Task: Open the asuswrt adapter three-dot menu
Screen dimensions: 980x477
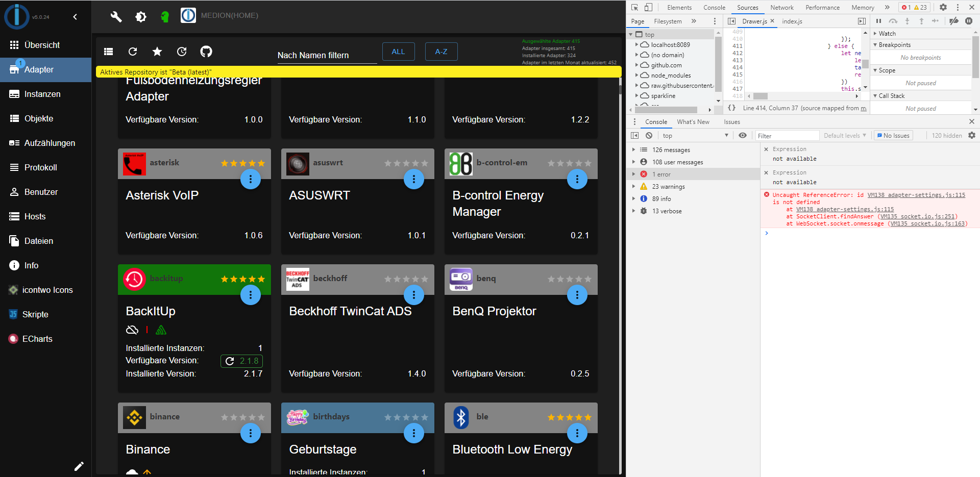Action: [x=414, y=179]
